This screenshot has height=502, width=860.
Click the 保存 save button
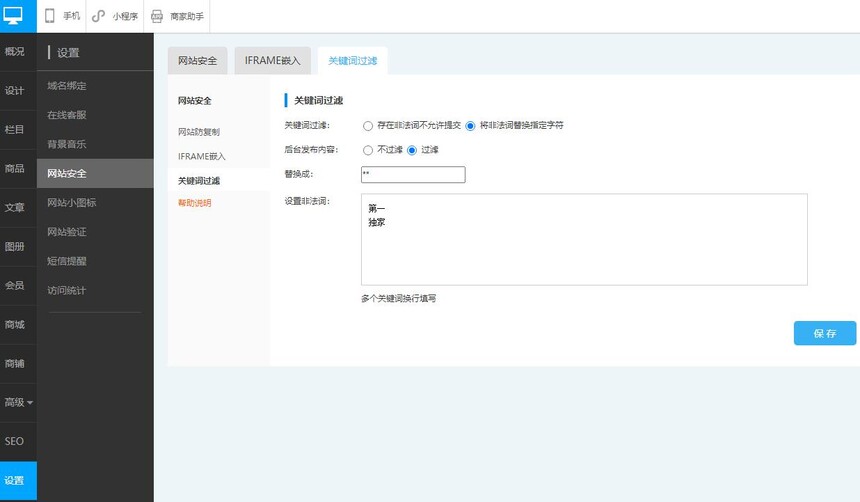824,333
